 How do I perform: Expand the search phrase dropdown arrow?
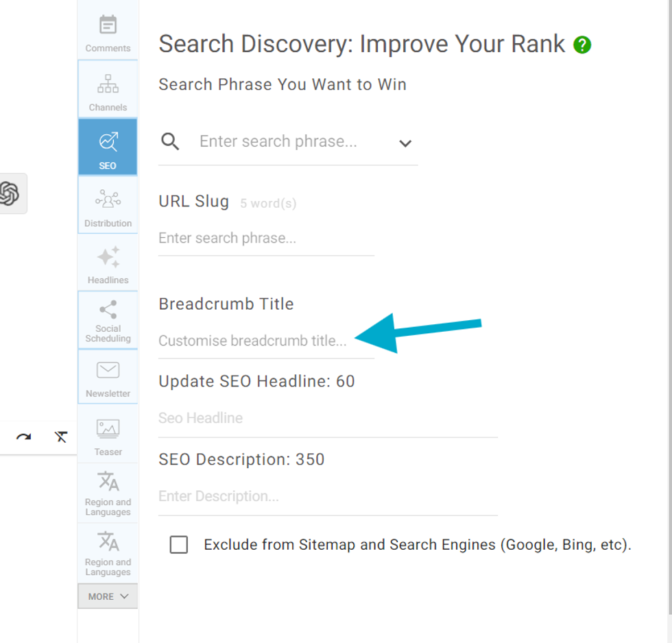(x=405, y=143)
